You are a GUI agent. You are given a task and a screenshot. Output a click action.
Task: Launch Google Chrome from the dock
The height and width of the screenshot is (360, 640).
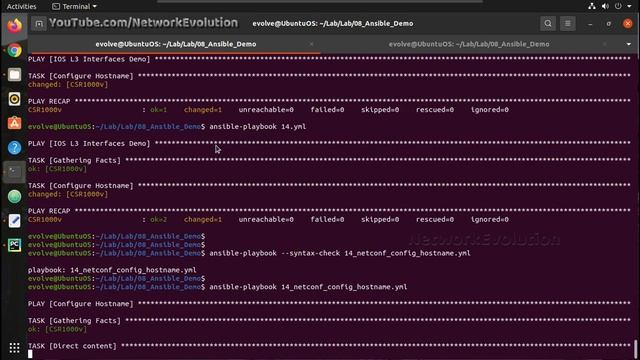click(x=14, y=50)
